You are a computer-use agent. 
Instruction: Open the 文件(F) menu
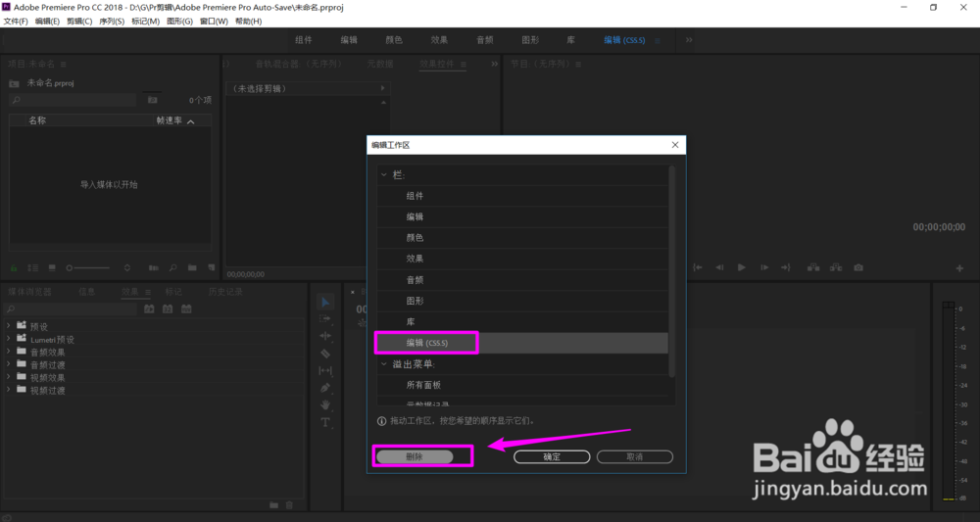point(16,22)
